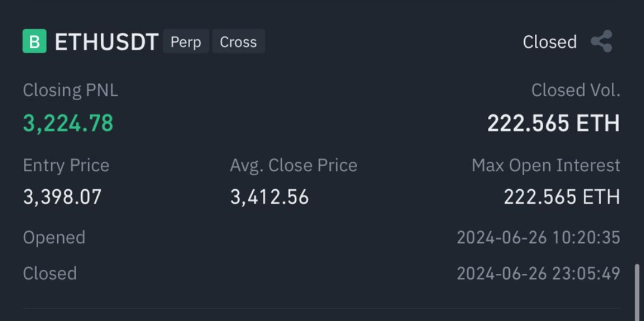This screenshot has height=321, width=644.
Task: Click the Opened row label
Action: pos(54,237)
